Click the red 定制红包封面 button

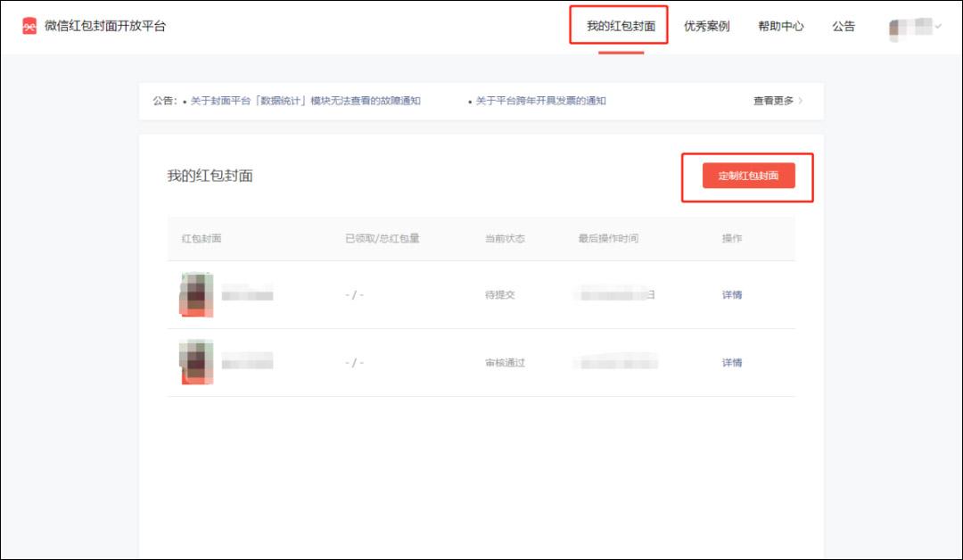point(749,176)
